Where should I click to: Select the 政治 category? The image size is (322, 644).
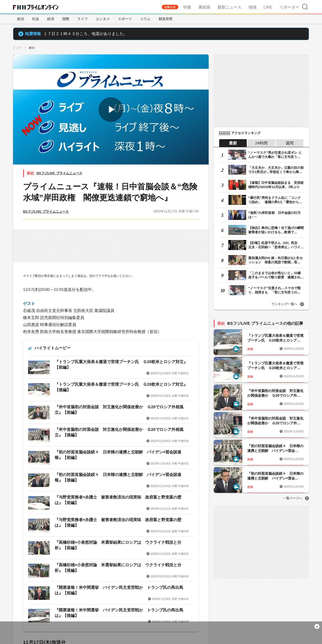coord(21,19)
